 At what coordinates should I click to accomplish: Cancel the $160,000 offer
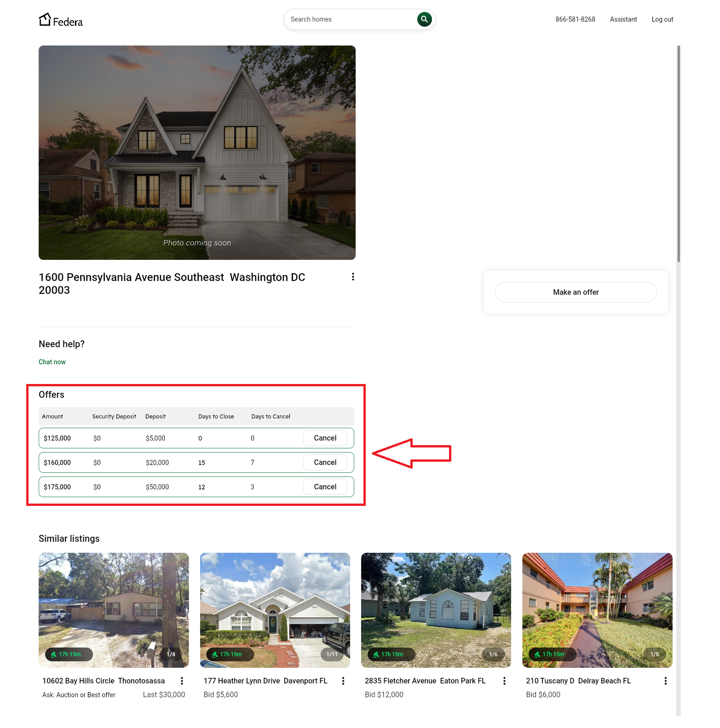pos(325,463)
